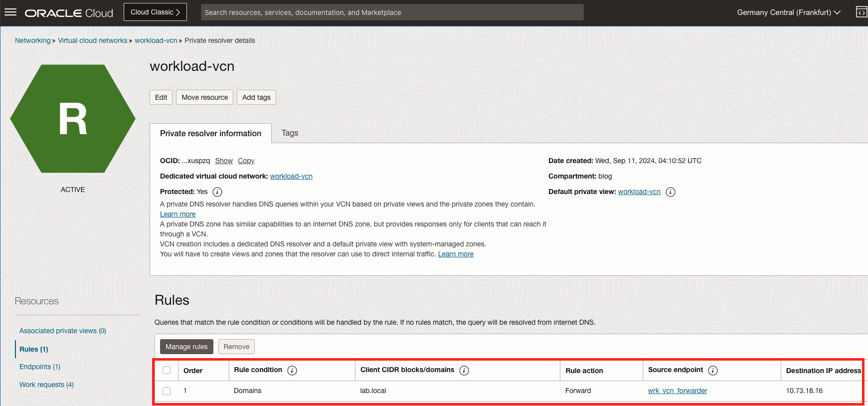Go to workload-vcn breadcrumb
The height and width of the screenshot is (406, 868).
(x=156, y=40)
